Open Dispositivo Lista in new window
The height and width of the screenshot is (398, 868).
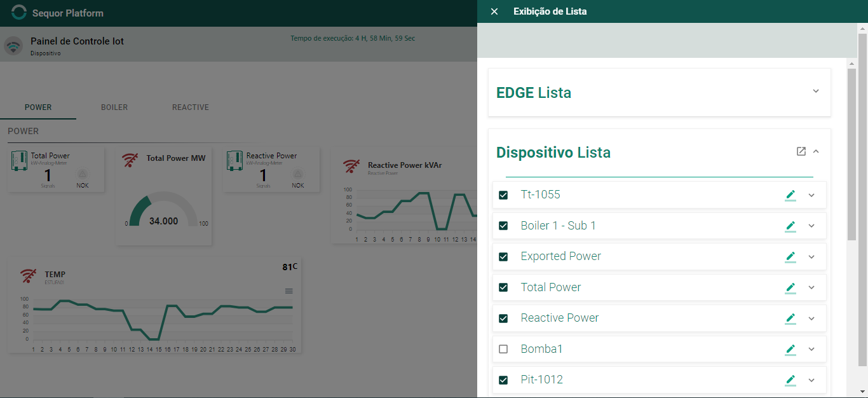pos(801,151)
